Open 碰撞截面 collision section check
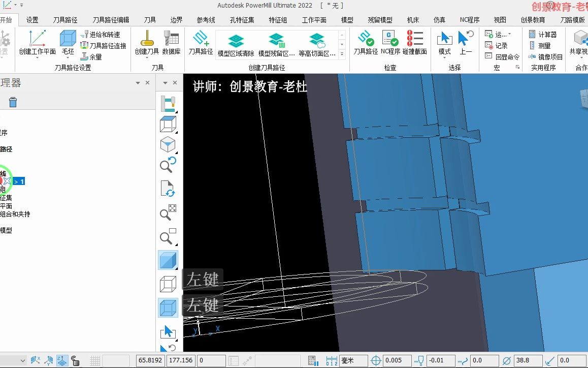The image size is (588, 368). 415,42
